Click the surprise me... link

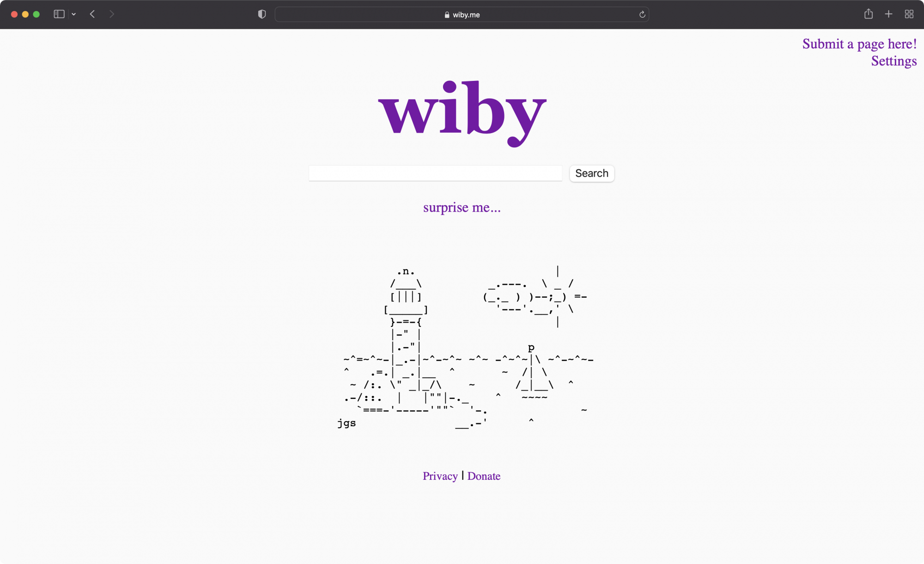point(462,207)
